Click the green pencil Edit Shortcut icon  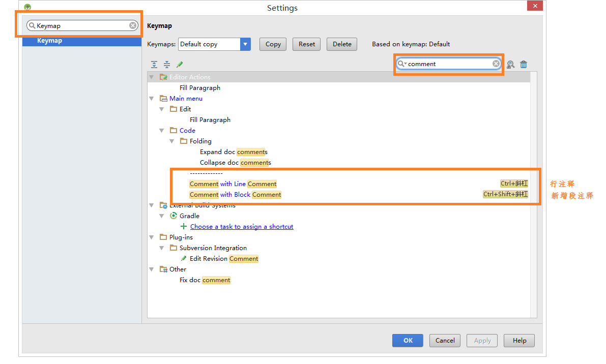[x=180, y=65]
